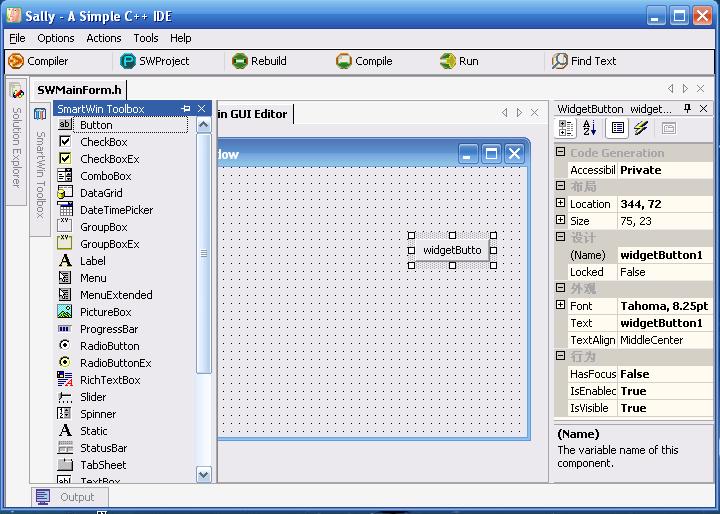
Task: Select the widgetButto button on the form
Action: pos(452,250)
